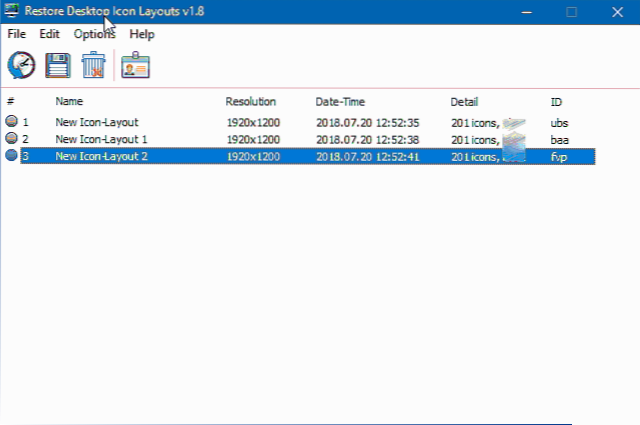Viewport: 640px width, 425px height.
Task: Sort list by Resolution column header
Action: [250, 102]
